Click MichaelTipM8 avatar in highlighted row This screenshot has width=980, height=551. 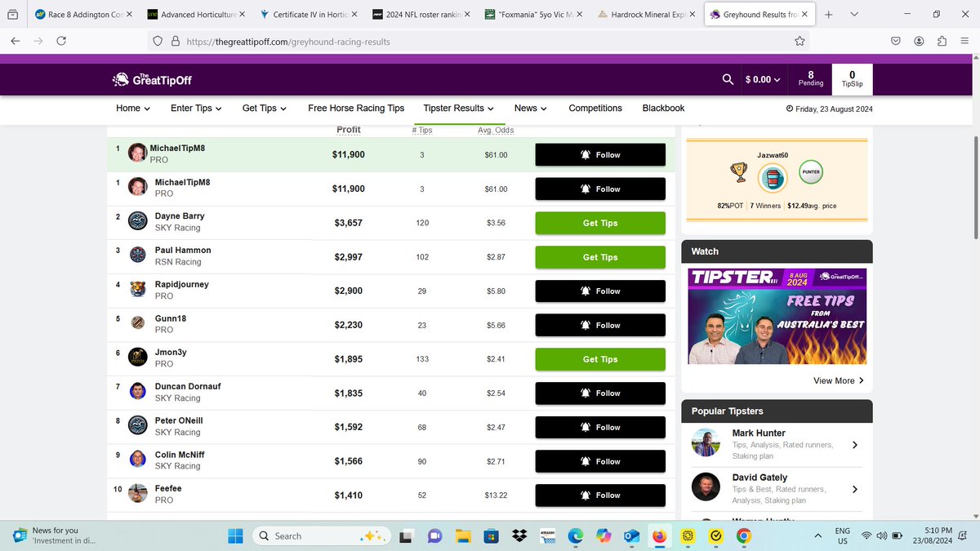[x=137, y=153]
